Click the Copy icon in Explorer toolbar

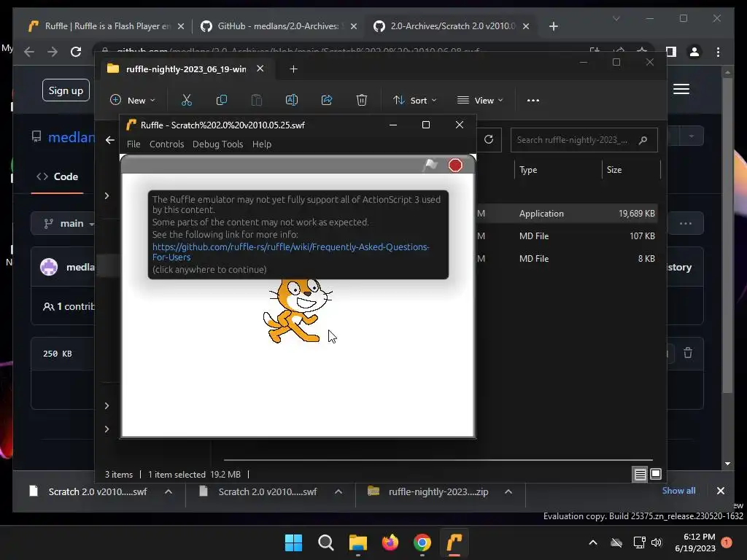(x=222, y=100)
